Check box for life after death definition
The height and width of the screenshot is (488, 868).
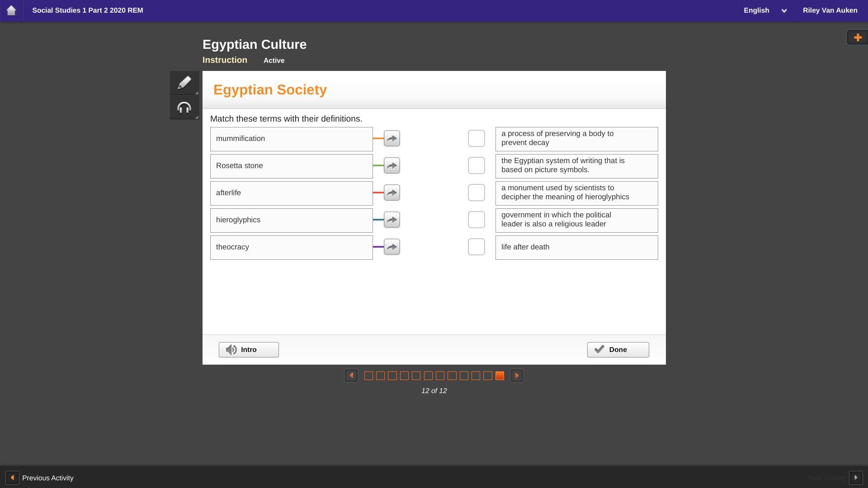(x=476, y=247)
